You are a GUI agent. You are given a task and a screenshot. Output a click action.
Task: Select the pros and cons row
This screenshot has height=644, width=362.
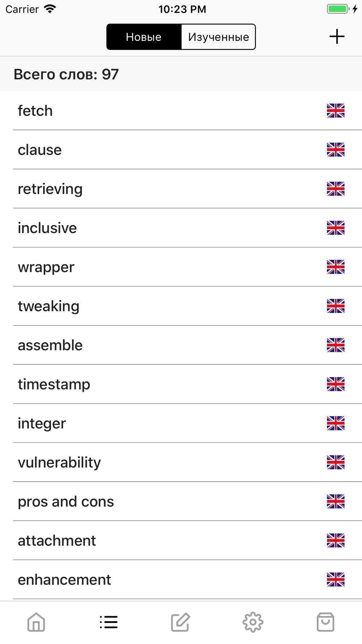pyautogui.click(x=181, y=502)
